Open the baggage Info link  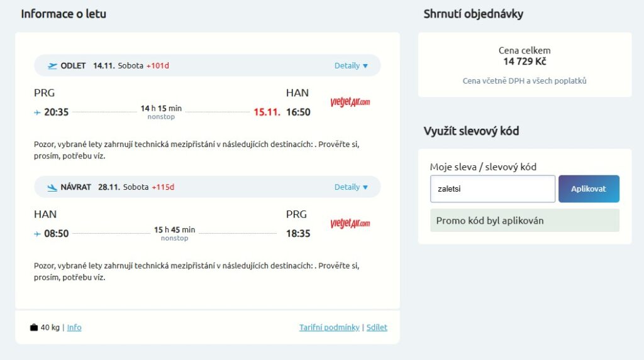click(x=74, y=327)
